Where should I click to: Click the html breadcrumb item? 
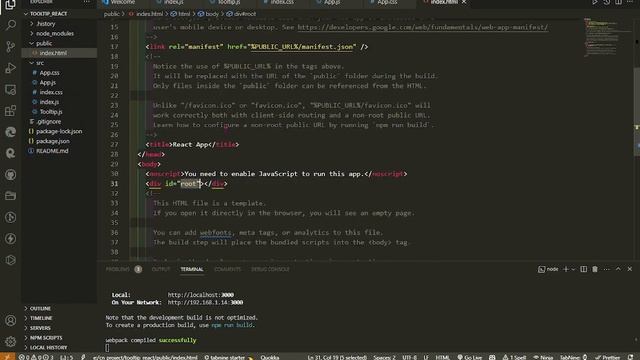coord(180,14)
